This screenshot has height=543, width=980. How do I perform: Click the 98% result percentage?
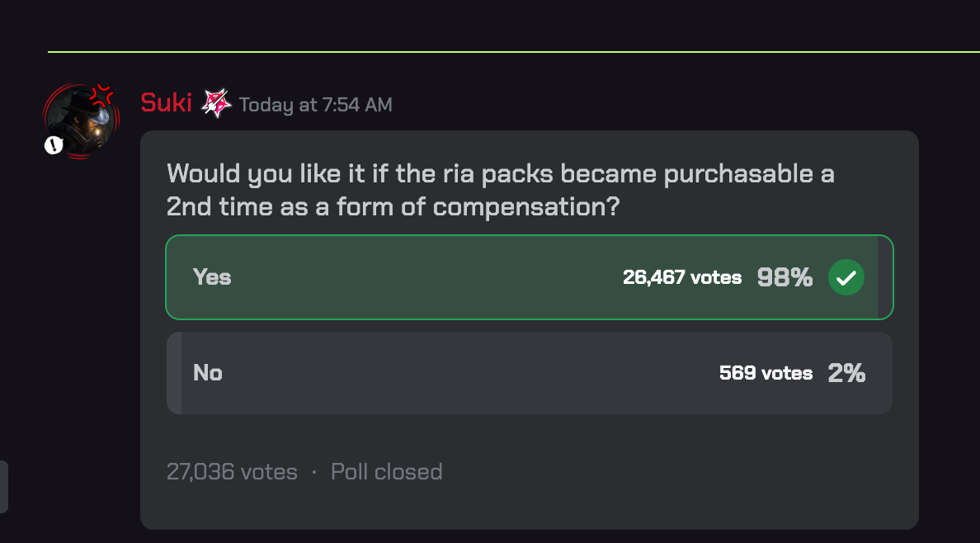pyautogui.click(x=784, y=277)
